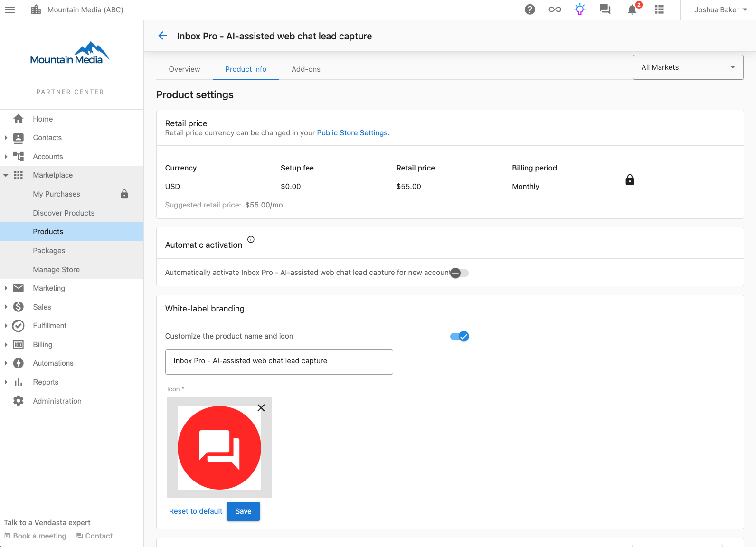
Task: Collapse the Marketplace sidebar section
Action: point(6,175)
